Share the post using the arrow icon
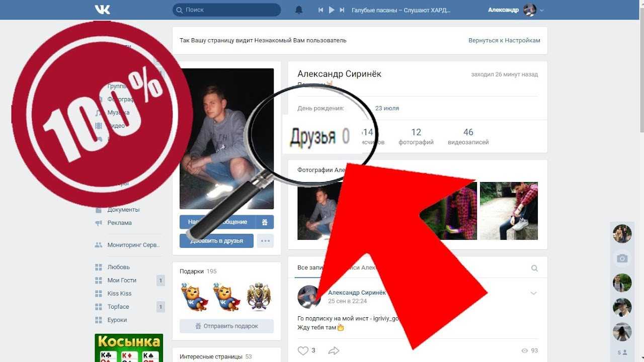Viewport: 644px width, 362px height. tap(334, 350)
